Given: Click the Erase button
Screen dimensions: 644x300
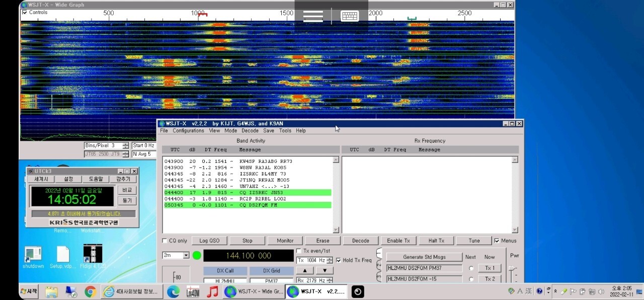Looking at the screenshot, I should 323,241.
